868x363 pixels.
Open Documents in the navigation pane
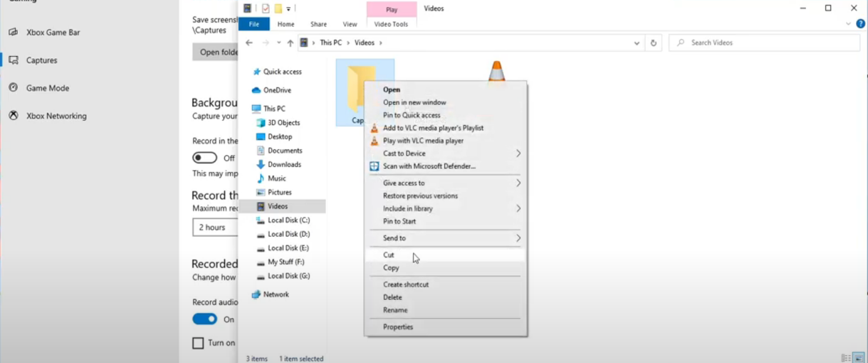[x=285, y=151]
